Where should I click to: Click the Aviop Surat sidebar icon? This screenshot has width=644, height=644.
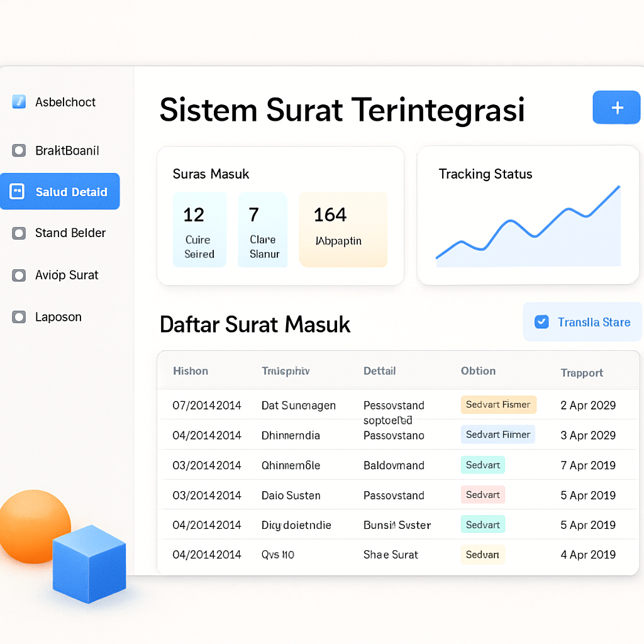19,275
